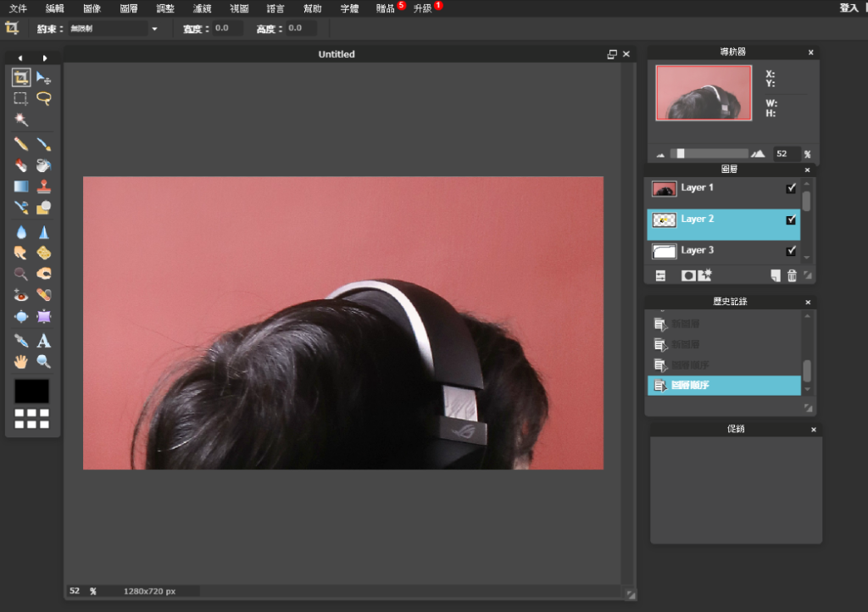Select the Dodge tool

point(21,274)
